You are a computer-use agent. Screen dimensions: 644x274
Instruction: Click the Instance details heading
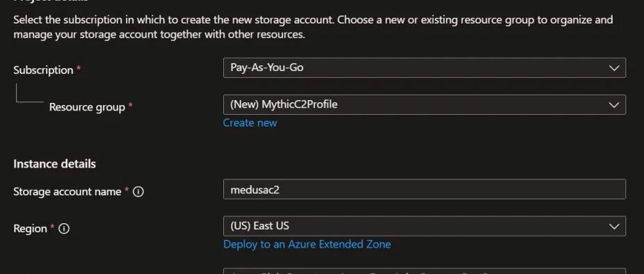pos(55,164)
